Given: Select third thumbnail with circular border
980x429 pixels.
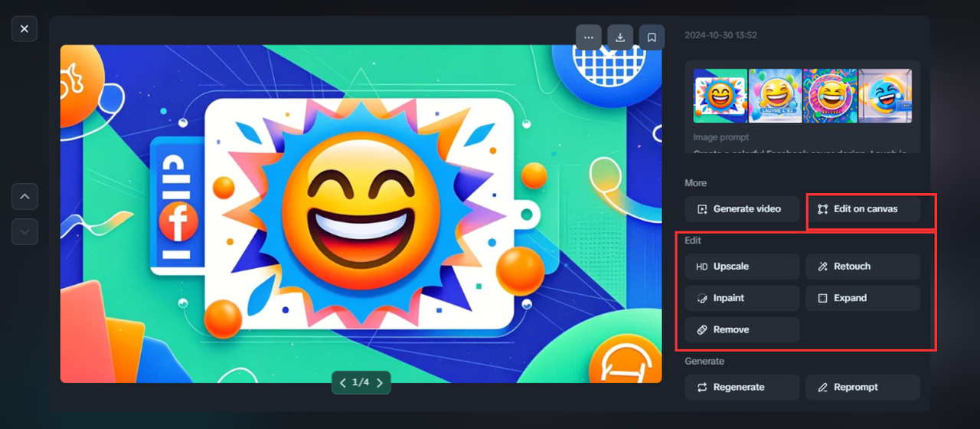Looking at the screenshot, I should [830, 96].
